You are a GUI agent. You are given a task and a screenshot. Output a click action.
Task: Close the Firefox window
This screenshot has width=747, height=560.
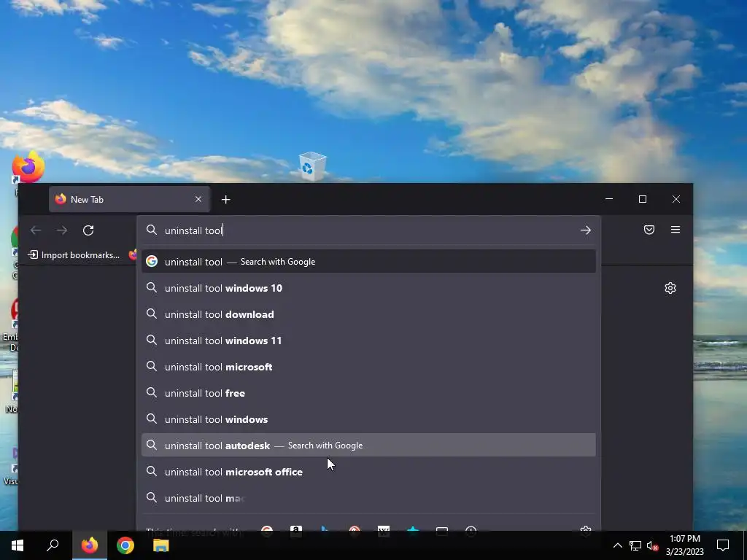point(676,199)
